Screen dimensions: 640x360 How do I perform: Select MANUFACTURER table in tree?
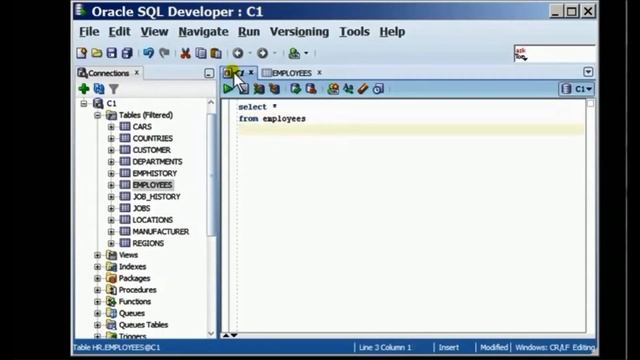[161, 232]
